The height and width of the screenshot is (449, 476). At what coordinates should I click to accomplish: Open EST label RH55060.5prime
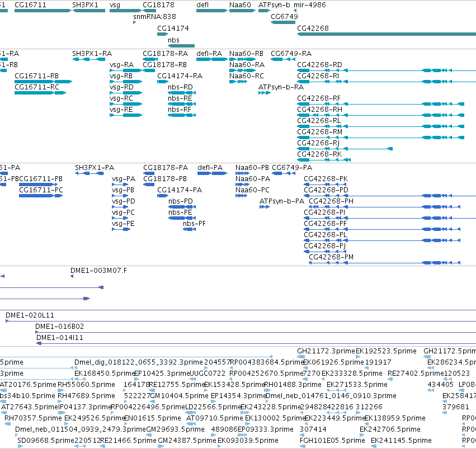point(86,385)
